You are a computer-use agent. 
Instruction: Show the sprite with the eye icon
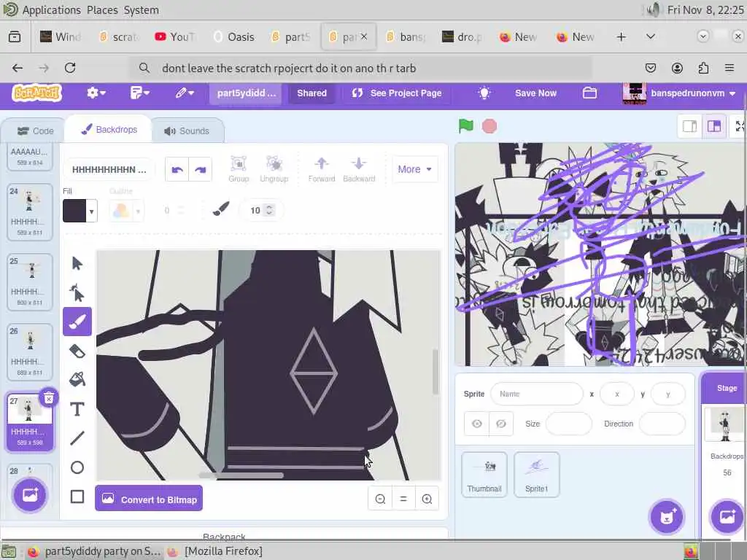tap(477, 424)
